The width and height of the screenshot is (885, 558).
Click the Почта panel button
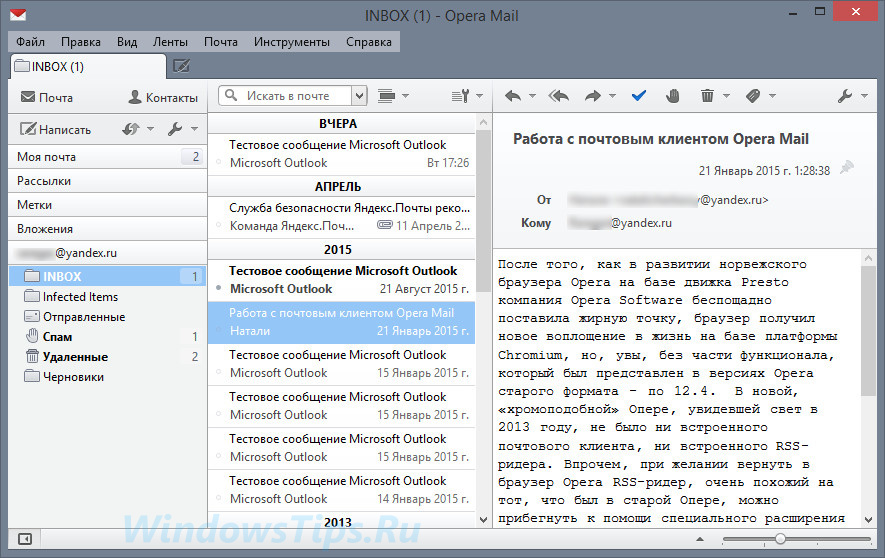(47, 97)
